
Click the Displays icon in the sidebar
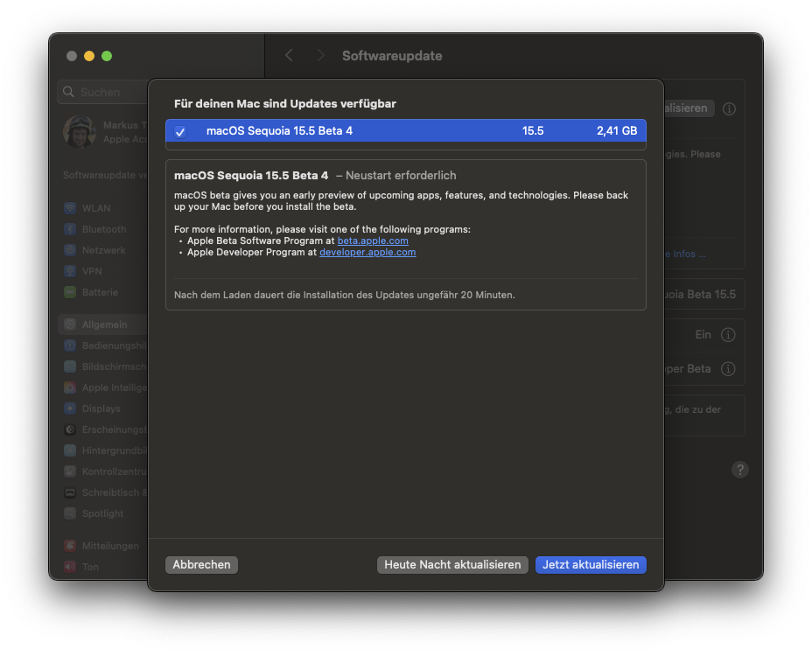[70, 408]
